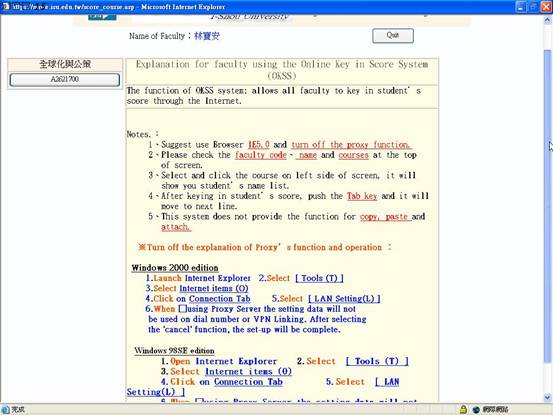Click the scroll up arrow of page scrollbar
This screenshot has width=553, height=415.
[547, 20]
